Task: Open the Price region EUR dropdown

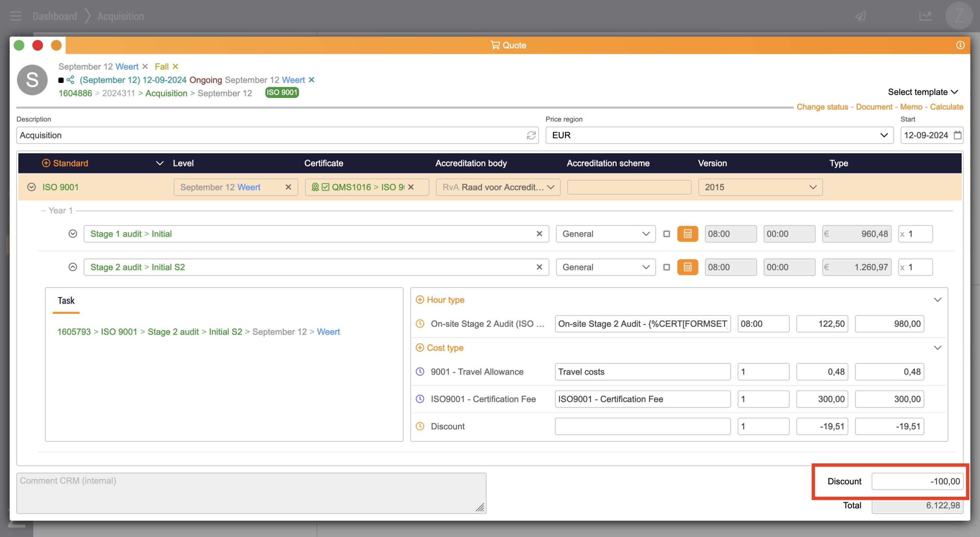Action: (719, 135)
